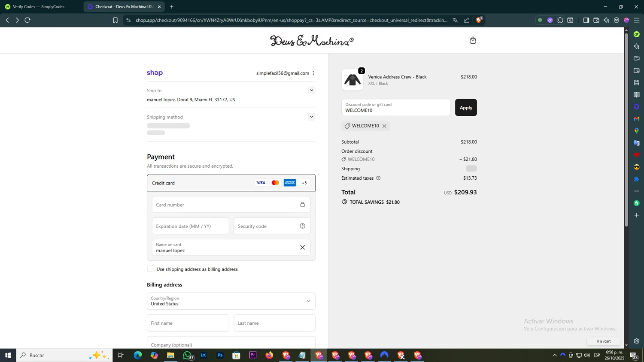Viewport: 644px width, 362px height.
Task: Click the Deus Ex Machina logo
Action: coord(312,40)
